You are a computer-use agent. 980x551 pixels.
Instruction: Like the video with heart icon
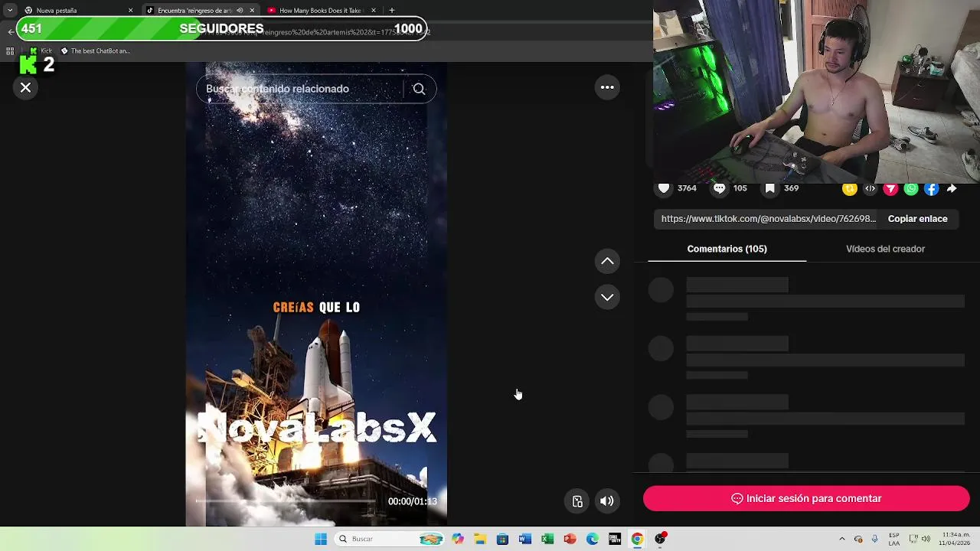tap(664, 188)
